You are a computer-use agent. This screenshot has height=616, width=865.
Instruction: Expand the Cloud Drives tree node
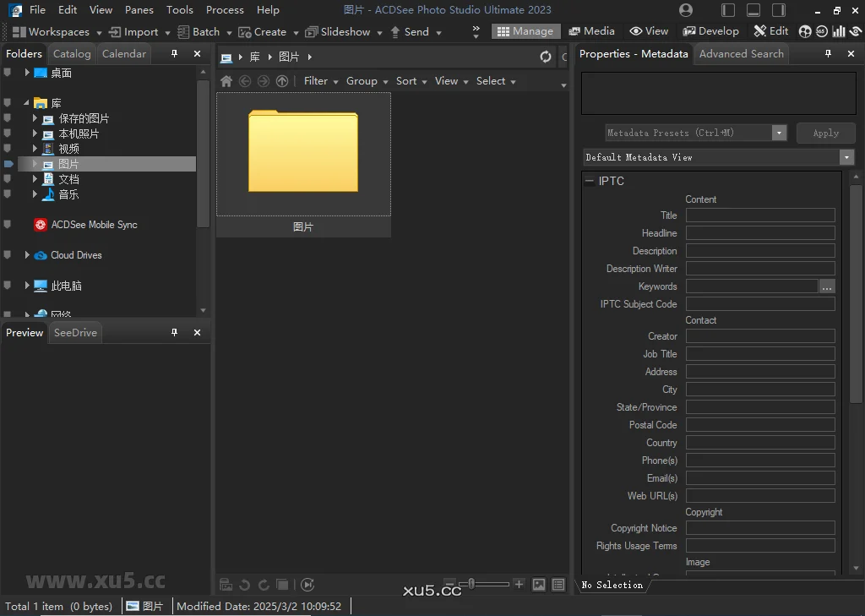[27, 255]
